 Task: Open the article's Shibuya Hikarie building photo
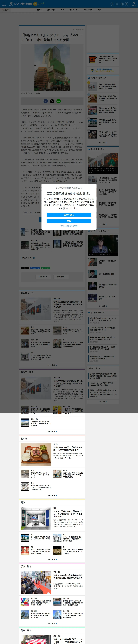[x=52, y=68]
